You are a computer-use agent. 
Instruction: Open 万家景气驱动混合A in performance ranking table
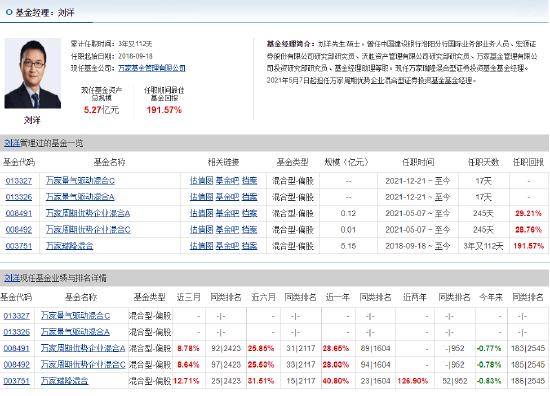75,332
